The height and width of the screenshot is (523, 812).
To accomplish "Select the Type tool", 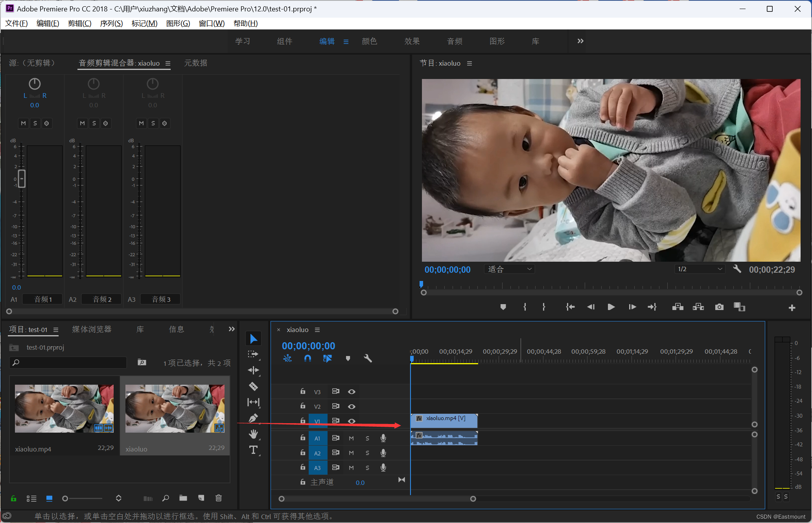I will pos(254,450).
